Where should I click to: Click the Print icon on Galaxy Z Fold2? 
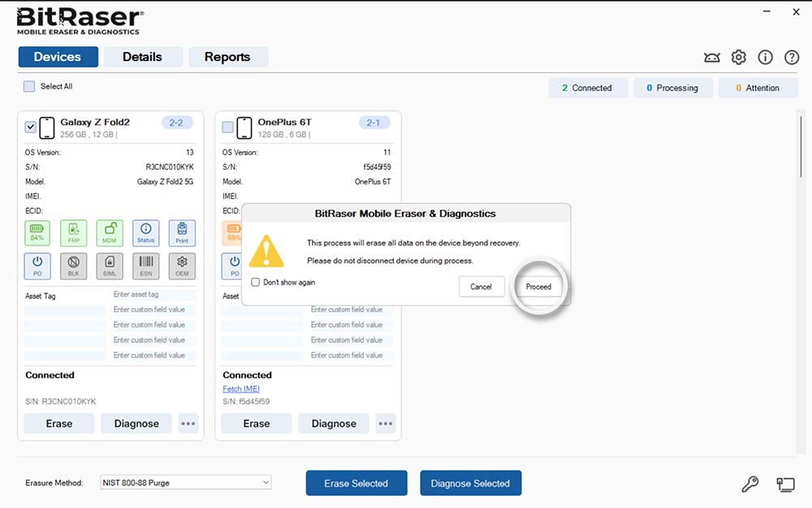[x=182, y=232]
